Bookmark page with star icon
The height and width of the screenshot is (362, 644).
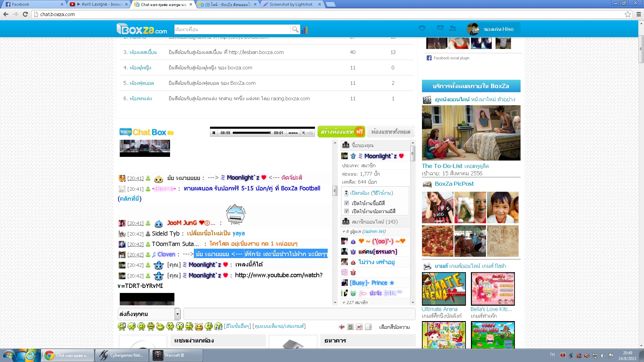[x=628, y=14]
